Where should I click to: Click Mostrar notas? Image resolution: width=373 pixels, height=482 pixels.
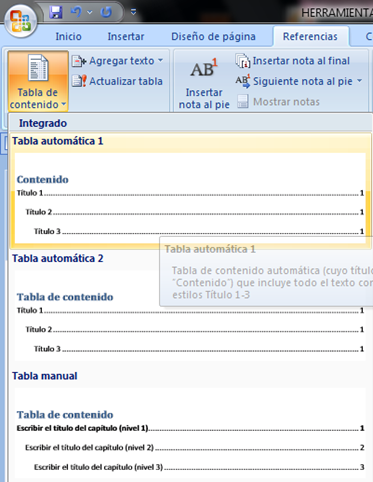(x=279, y=102)
